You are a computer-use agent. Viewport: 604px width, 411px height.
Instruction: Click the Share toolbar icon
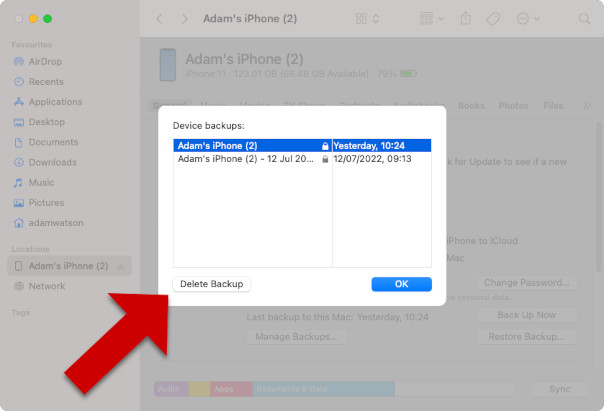pyautogui.click(x=466, y=18)
